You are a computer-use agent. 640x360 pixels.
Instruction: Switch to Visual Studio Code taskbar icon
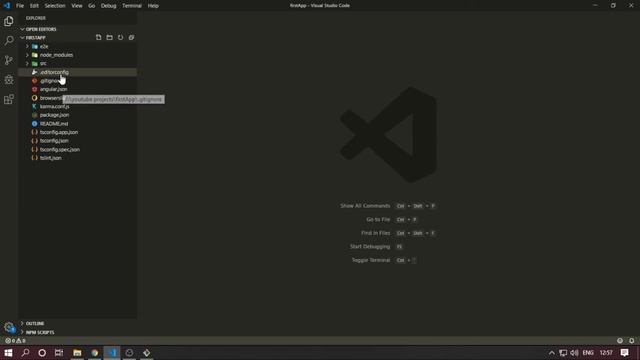112,353
